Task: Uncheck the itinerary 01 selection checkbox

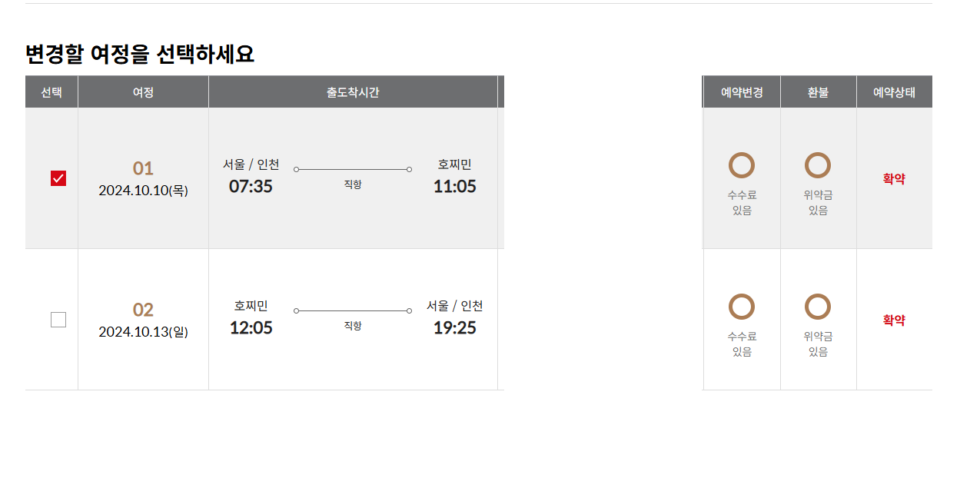Action: pos(58,178)
